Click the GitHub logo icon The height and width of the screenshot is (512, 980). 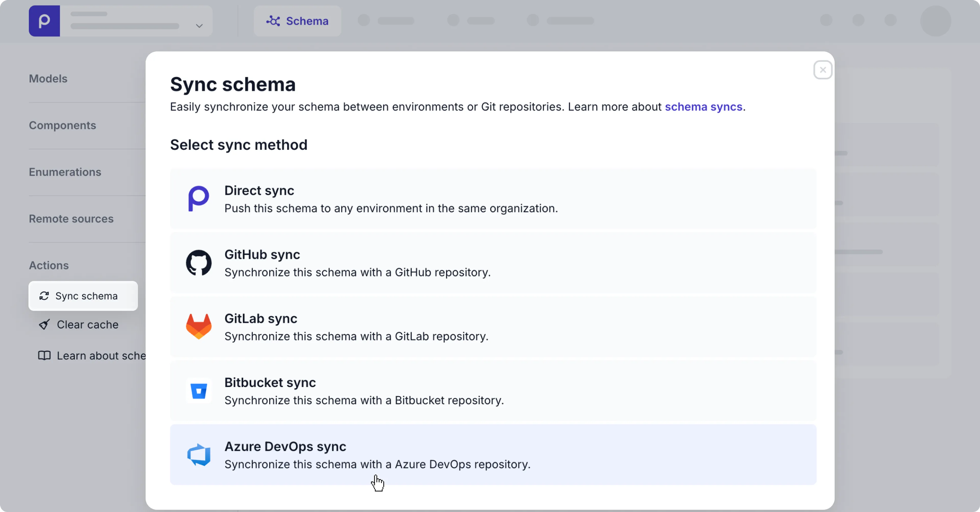point(199,263)
